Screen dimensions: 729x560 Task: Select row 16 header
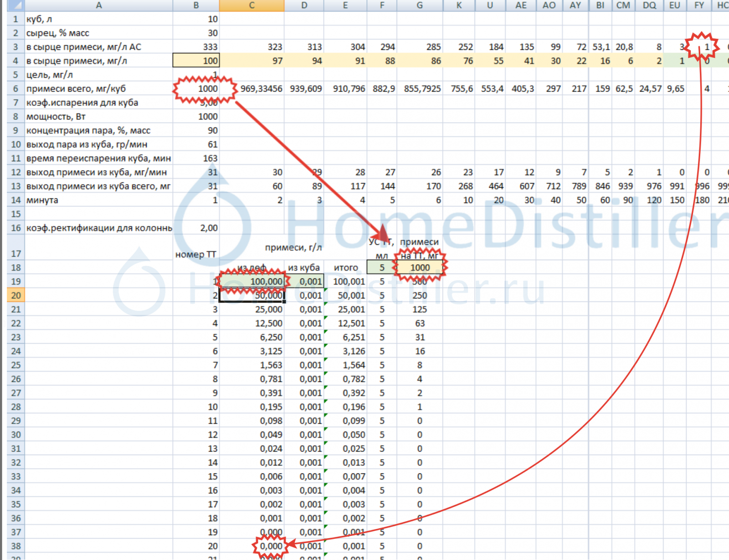(x=15, y=228)
